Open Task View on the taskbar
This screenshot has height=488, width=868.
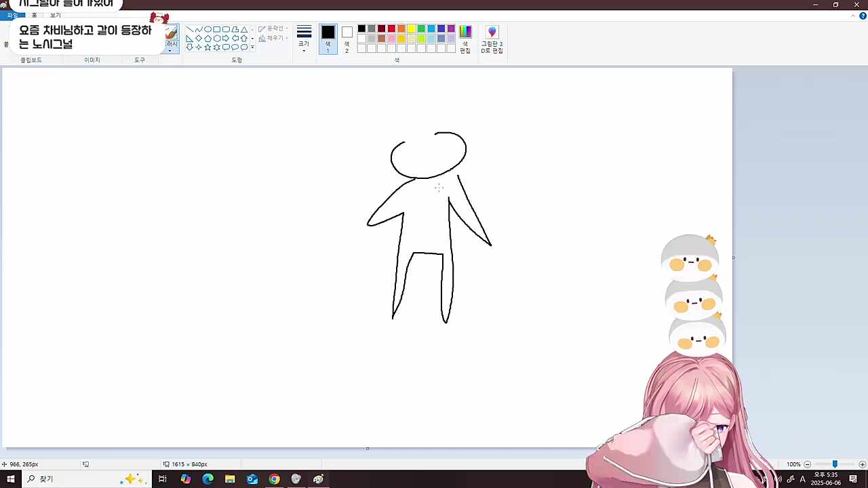pyautogui.click(x=163, y=479)
